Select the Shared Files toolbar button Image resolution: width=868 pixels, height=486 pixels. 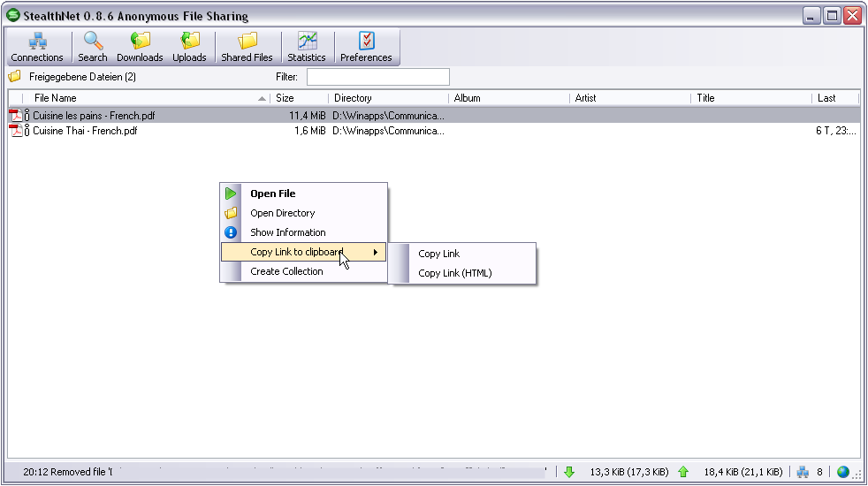247,48
